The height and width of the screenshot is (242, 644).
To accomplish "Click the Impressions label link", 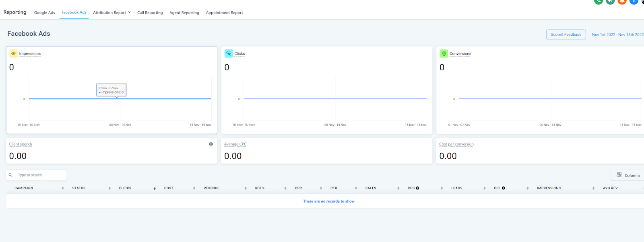I will pyautogui.click(x=30, y=53).
